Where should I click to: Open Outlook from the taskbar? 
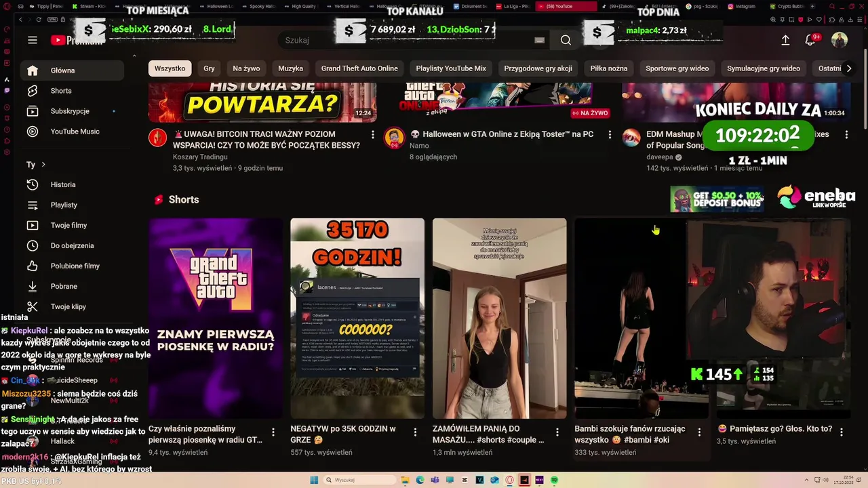[x=494, y=480]
